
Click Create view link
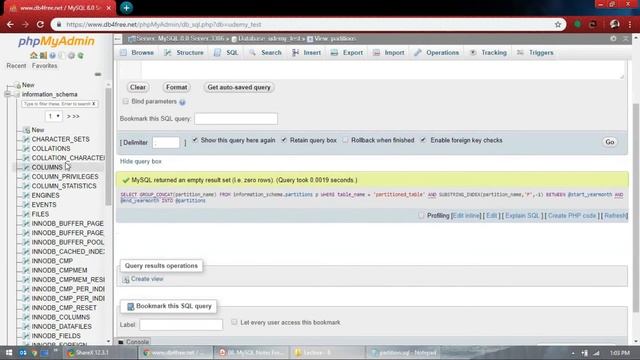[147, 279]
